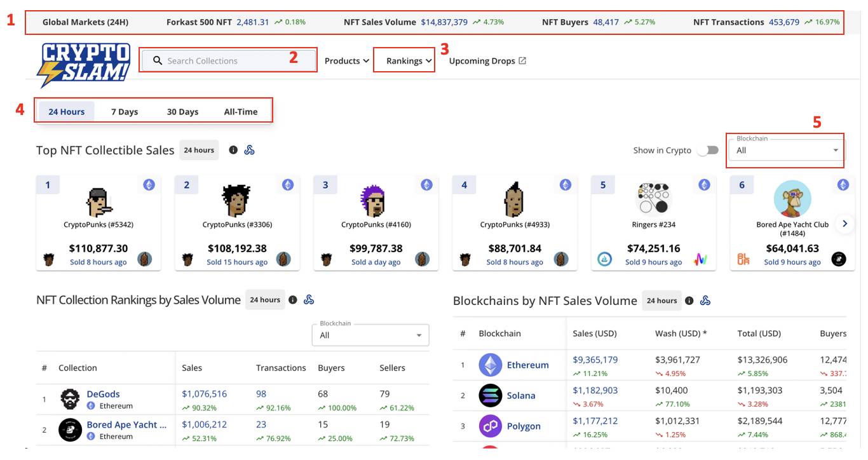Viewport: 868px width, 460px height.
Task: Open the Blockchain filter above Collection Rankings table
Action: point(370,335)
